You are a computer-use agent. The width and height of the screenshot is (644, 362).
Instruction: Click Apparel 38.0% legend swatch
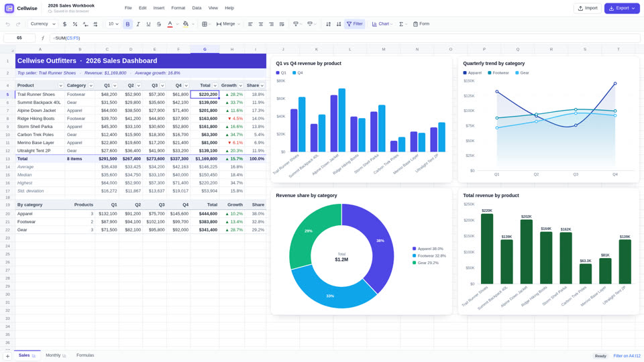pyautogui.click(x=414, y=249)
